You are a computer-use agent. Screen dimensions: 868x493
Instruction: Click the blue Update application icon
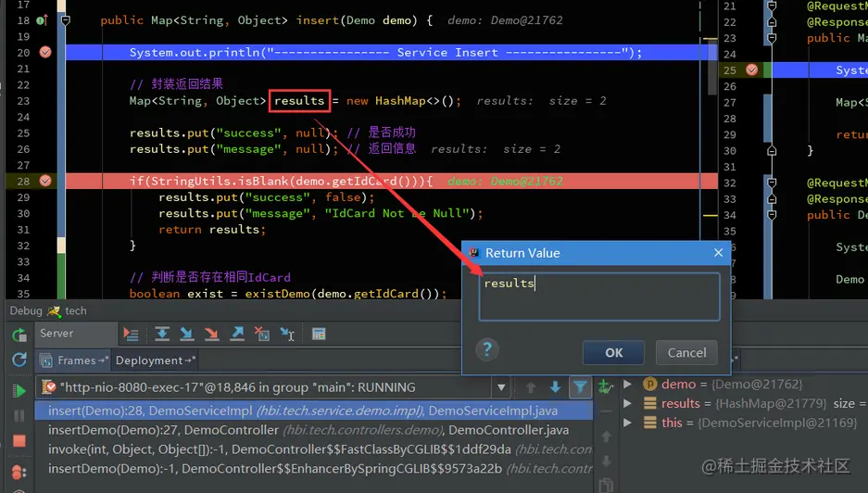[x=19, y=360]
